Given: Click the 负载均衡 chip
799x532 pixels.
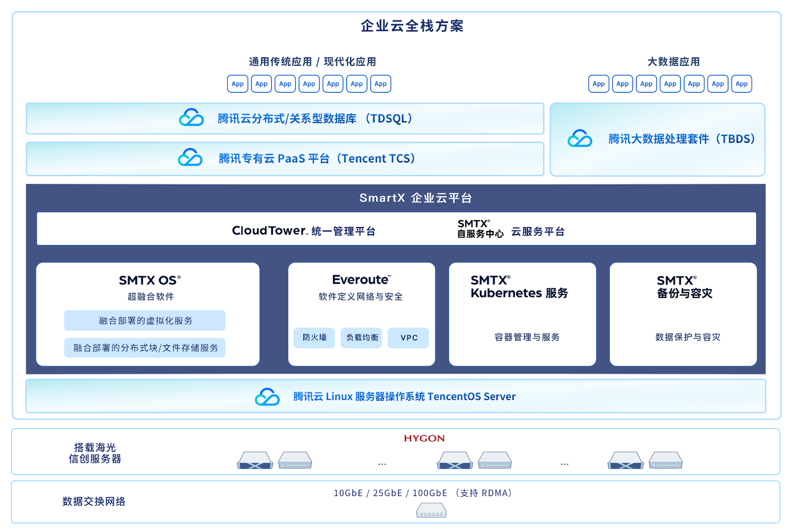Looking at the screenshot, I should pos(362,338).
